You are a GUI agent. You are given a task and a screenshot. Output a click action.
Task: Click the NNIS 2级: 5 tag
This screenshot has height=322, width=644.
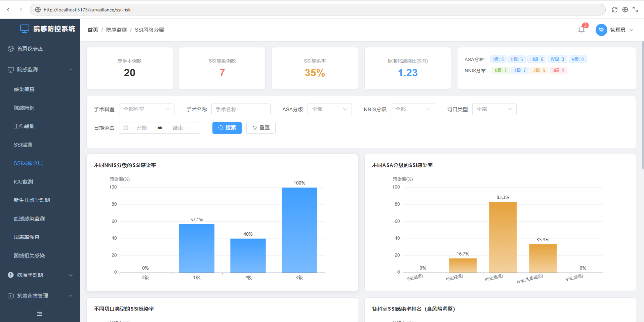[539, 70]
